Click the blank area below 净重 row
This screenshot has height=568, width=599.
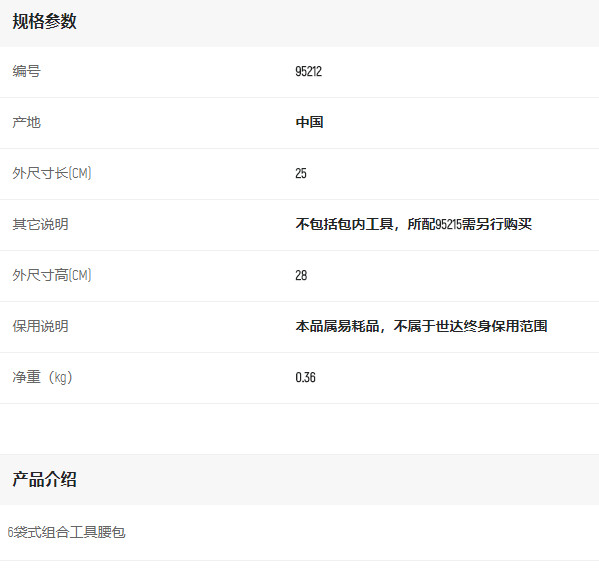coord(300,429)
